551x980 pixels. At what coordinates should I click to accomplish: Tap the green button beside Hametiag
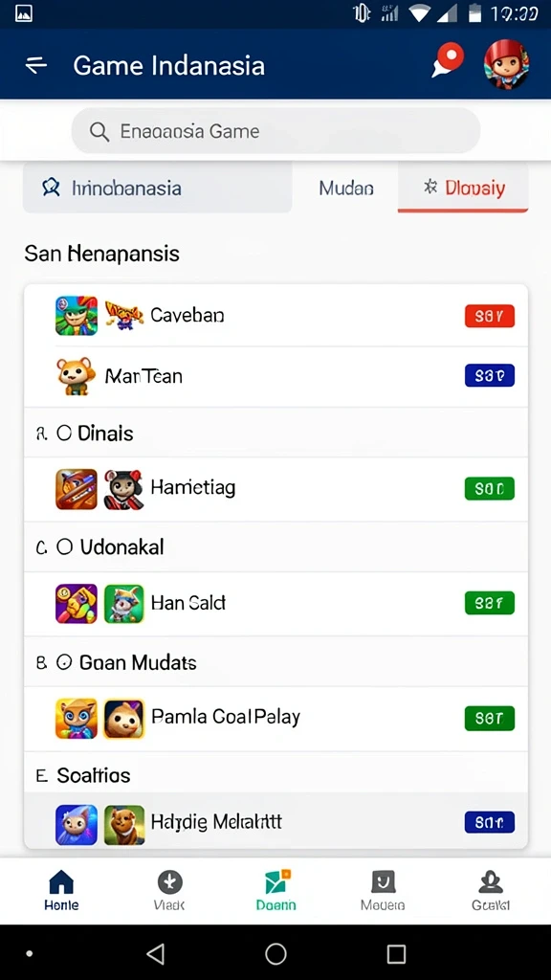point(490,488)
